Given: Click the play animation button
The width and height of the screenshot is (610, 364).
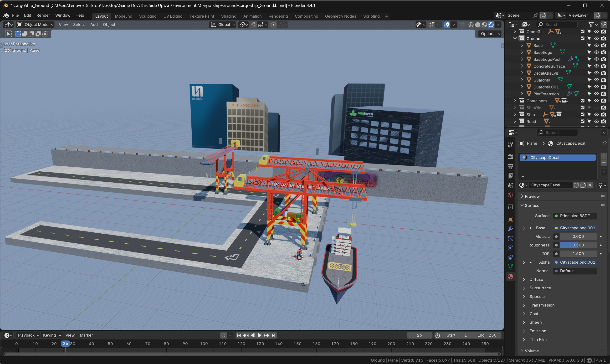Looking at the screenshot, I should tap(260, 335).
